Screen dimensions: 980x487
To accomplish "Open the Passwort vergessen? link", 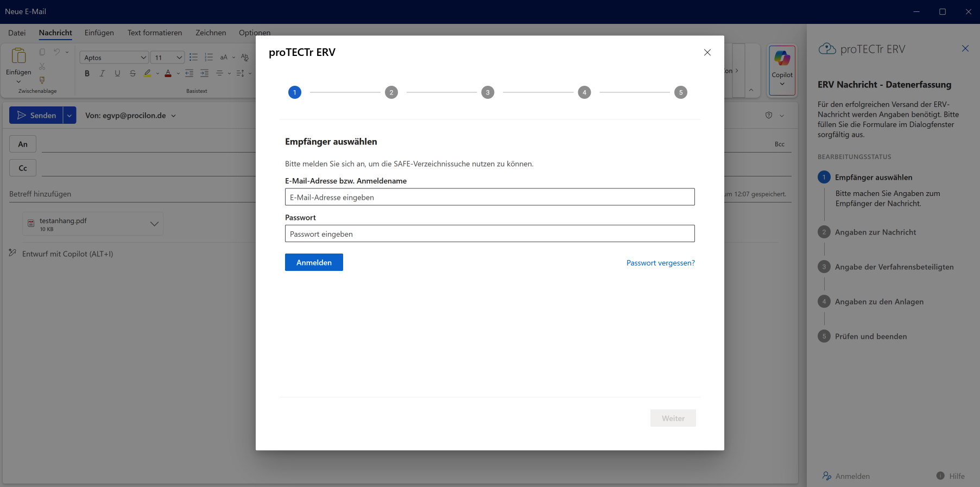I will click(x=661, y=263).
